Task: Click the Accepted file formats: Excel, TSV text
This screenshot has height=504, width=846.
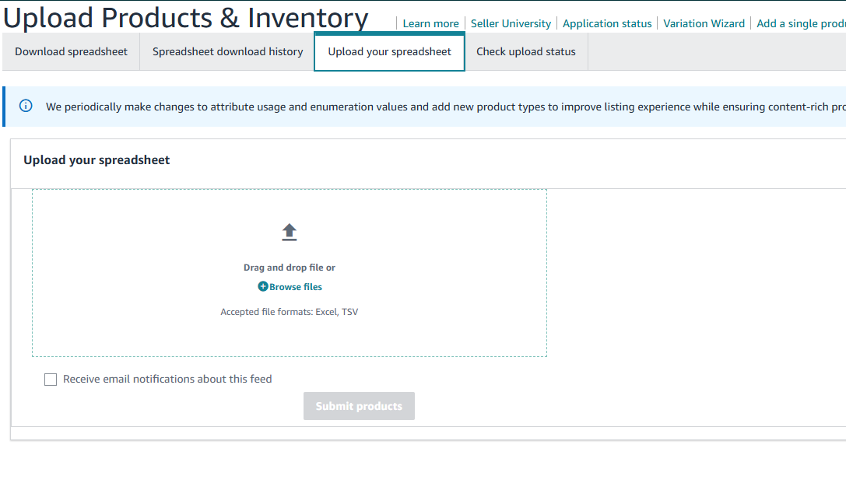Action: [290, 312]
